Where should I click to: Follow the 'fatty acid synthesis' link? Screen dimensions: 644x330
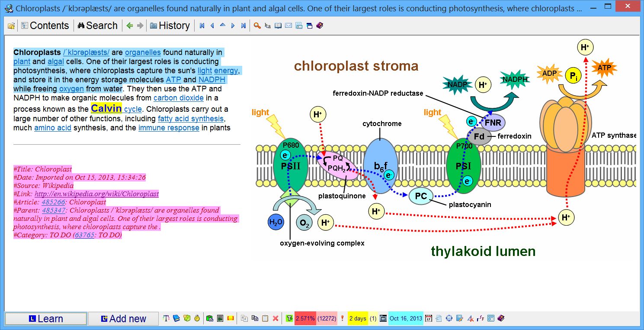click(191, 118)
